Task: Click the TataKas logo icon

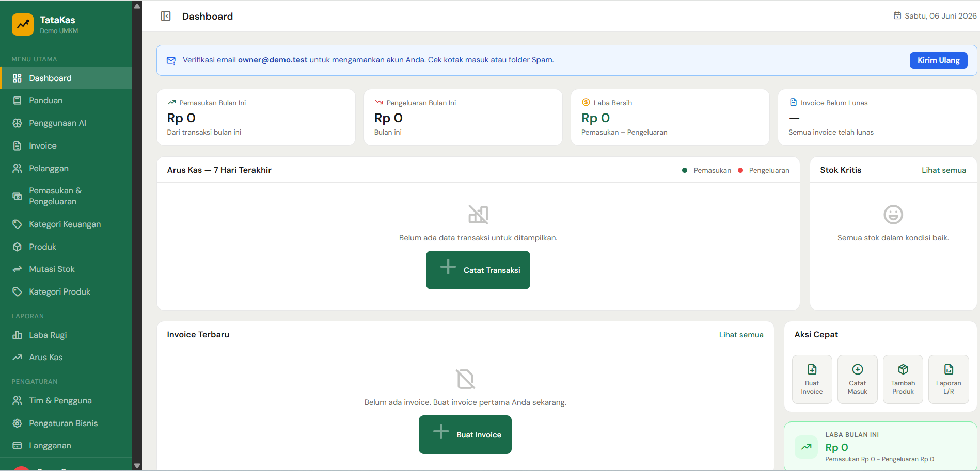Action: [x=23, y=24]
